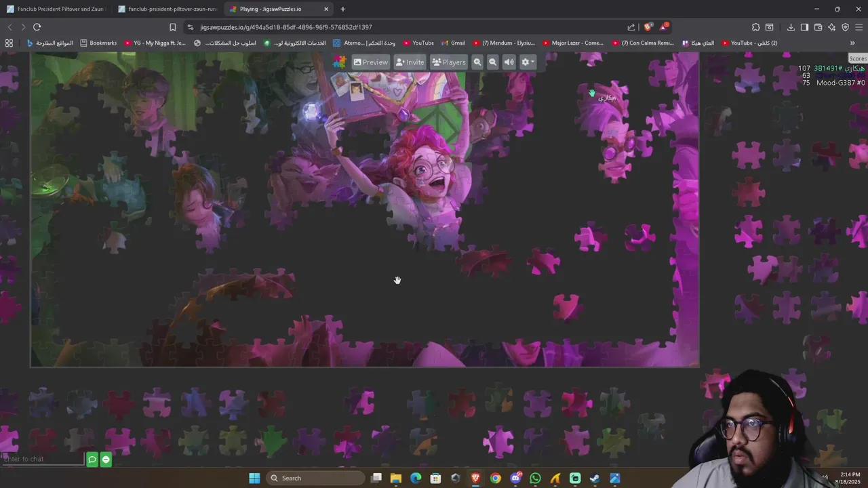Open '(7) Con Calma Remi...' bookmark
The width and height of the screenshot is (868, 488).
(643, 43)
